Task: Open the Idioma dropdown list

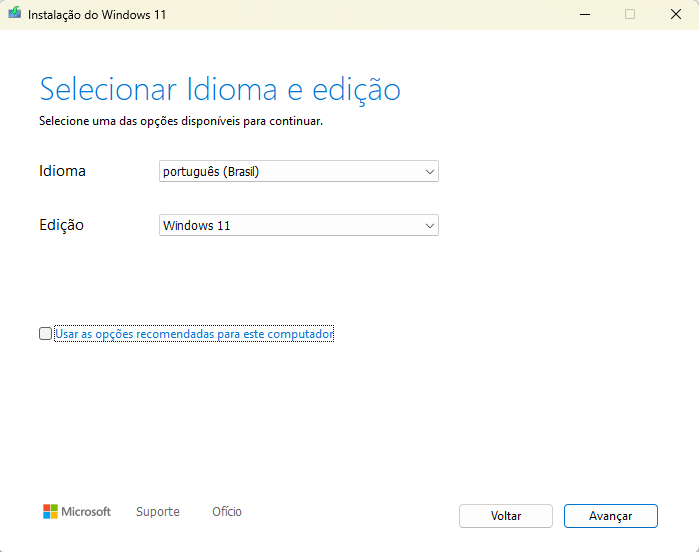Action: coord(299,171)
